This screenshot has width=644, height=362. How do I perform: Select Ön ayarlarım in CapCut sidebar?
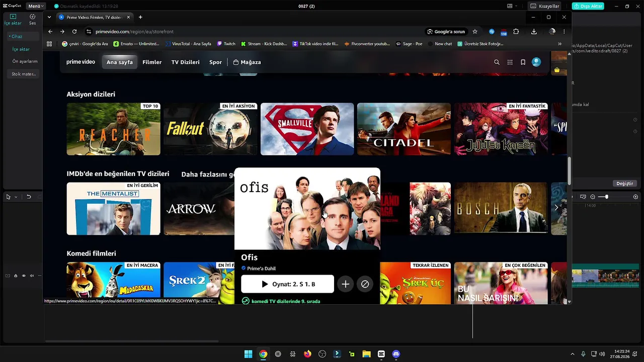tap(25, 61)
